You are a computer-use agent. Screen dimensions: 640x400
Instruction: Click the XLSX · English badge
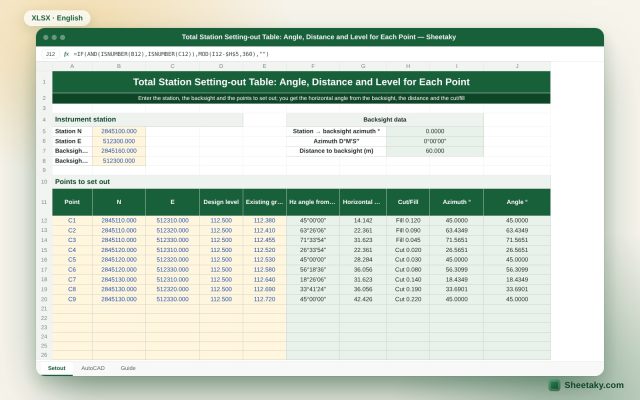click(x=57, y=18)
